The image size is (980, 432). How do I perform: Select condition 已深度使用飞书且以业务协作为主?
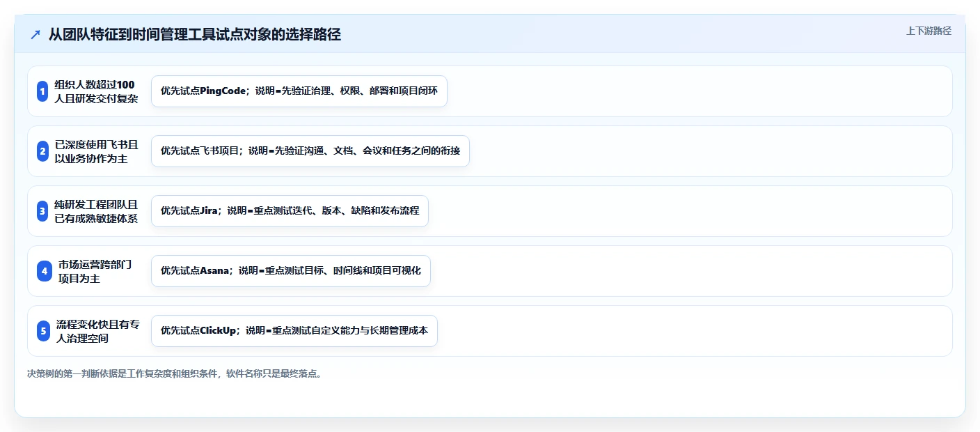[96, 151]
